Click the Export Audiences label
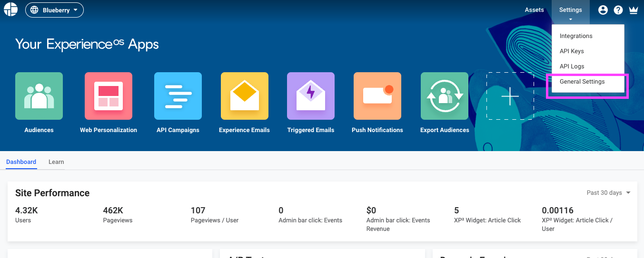This screenshot has width=644, height=258. (445, 130)
